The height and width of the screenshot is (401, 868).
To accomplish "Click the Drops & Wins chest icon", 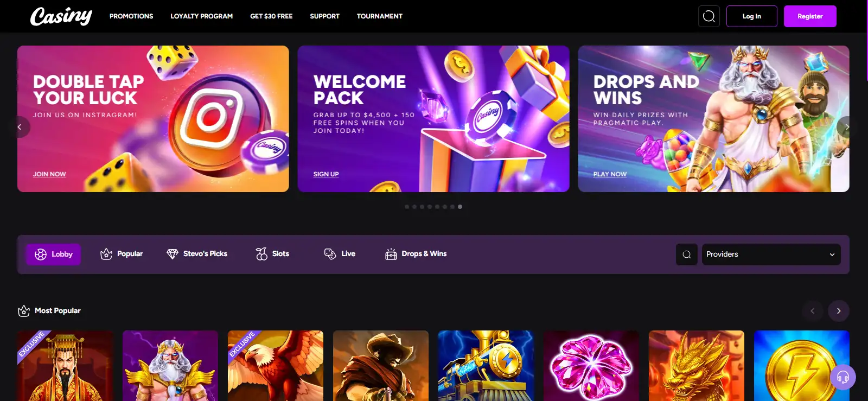I will 391,254.
